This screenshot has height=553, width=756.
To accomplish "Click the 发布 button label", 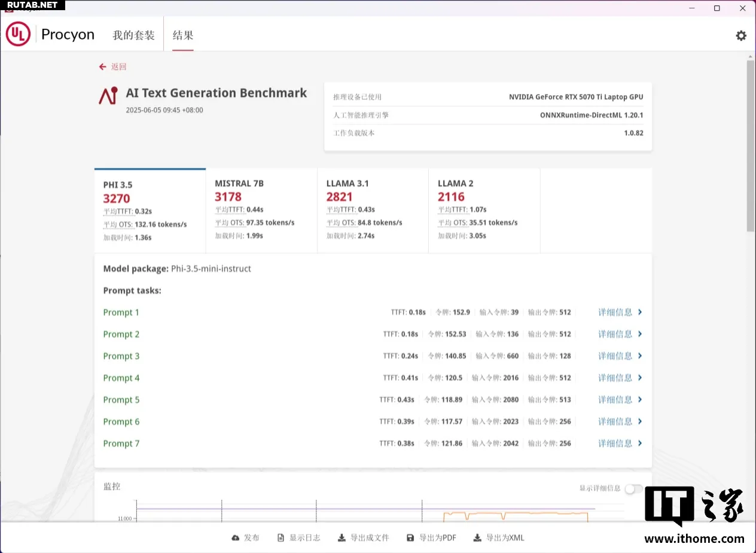I will [252, 538].
